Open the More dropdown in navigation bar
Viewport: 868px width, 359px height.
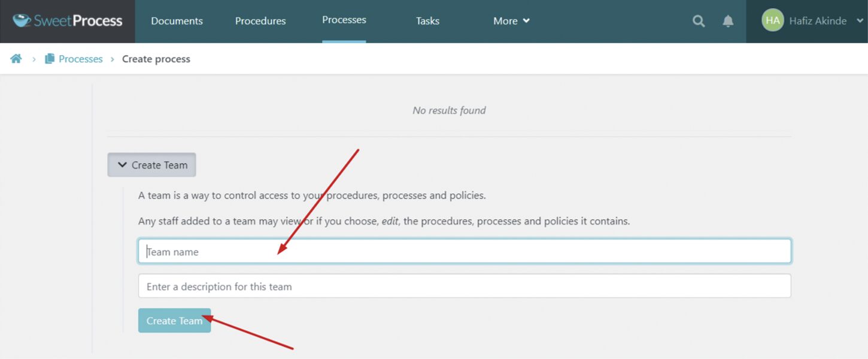point(505,21)
